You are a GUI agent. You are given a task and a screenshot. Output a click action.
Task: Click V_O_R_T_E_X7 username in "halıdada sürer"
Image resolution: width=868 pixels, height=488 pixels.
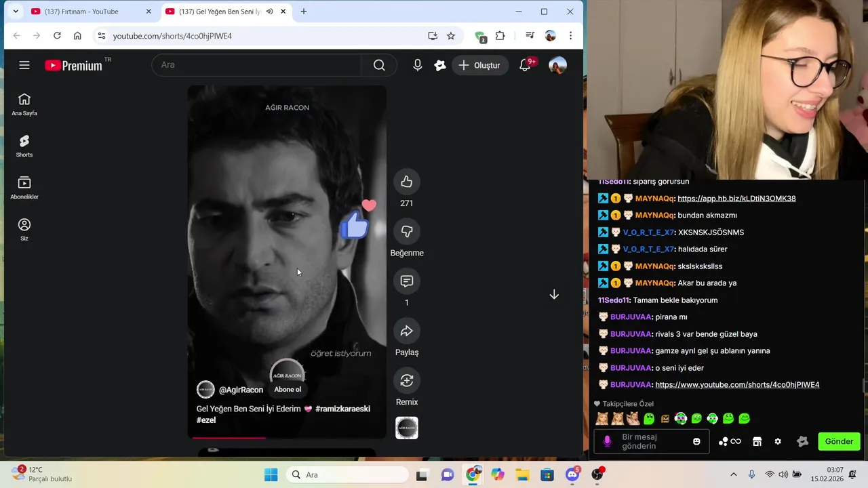tap(648, 249)
